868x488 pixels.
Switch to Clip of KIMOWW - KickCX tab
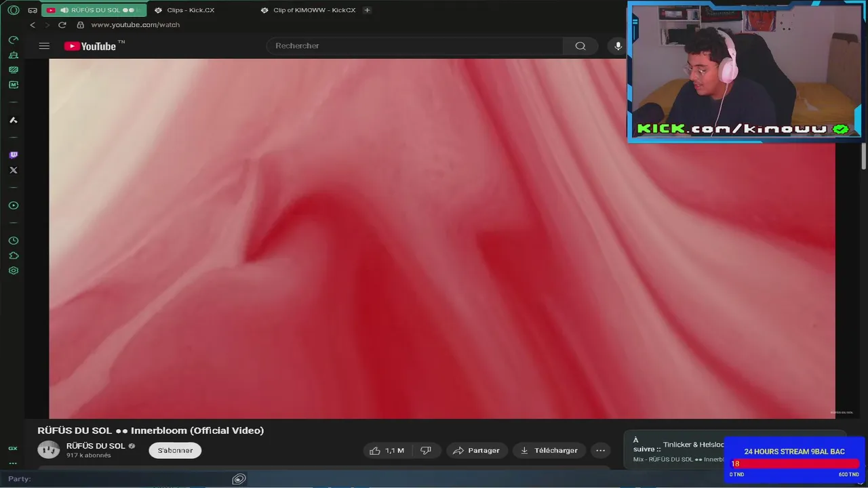coord(314,10)
